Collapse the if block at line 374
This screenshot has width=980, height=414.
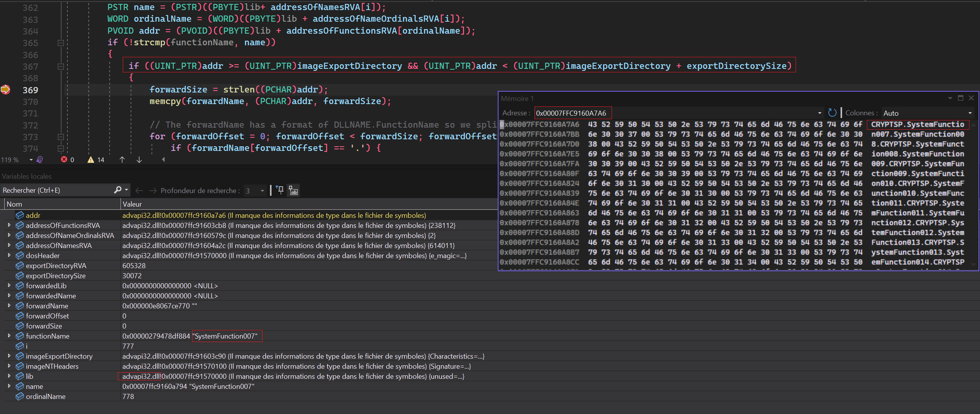[61, 149]
